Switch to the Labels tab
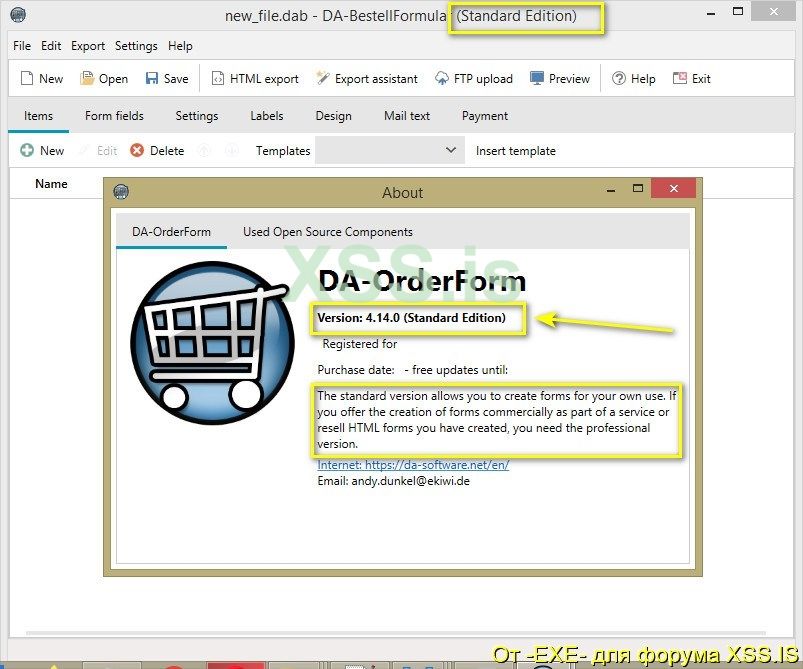 point(266,116)
